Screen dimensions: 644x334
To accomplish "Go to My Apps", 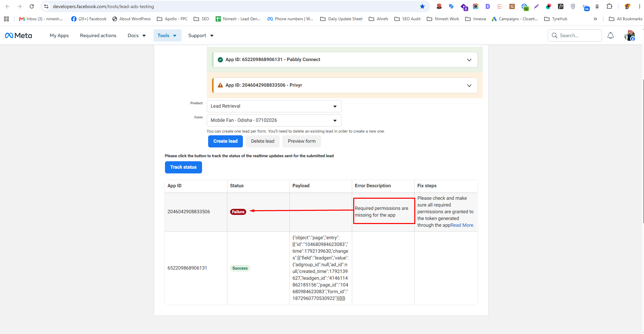I will (x=59, y=35).
